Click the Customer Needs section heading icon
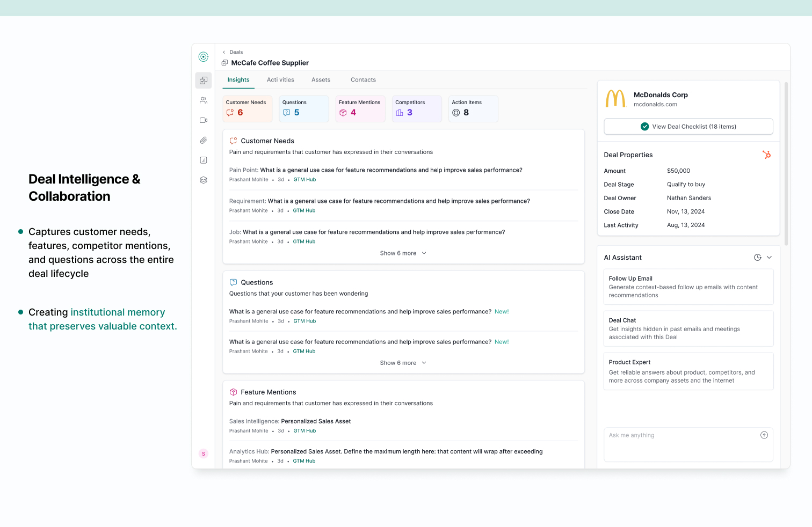The image size is (812, 527). point(233,141)
